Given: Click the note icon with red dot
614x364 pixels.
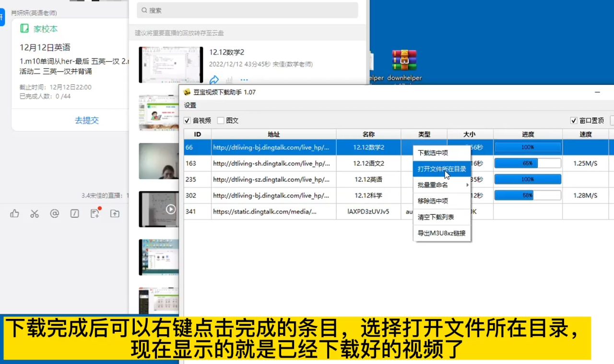Looking at the screenshot, I should (x=95, y=213).
